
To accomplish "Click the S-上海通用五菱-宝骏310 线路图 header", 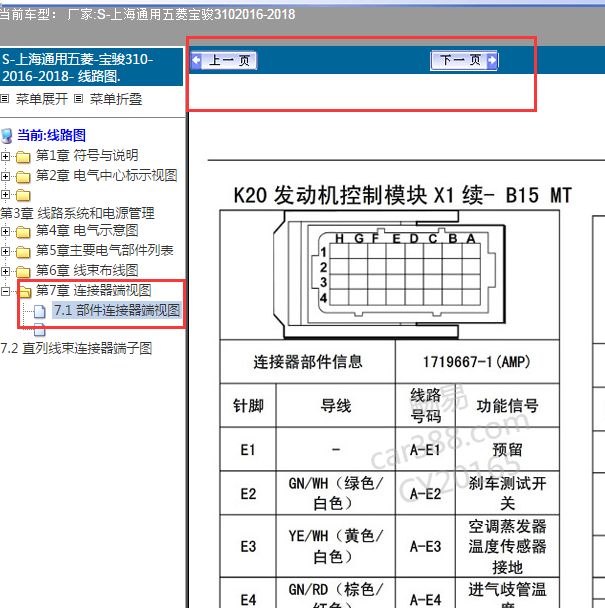I will (x=91, y=67).
